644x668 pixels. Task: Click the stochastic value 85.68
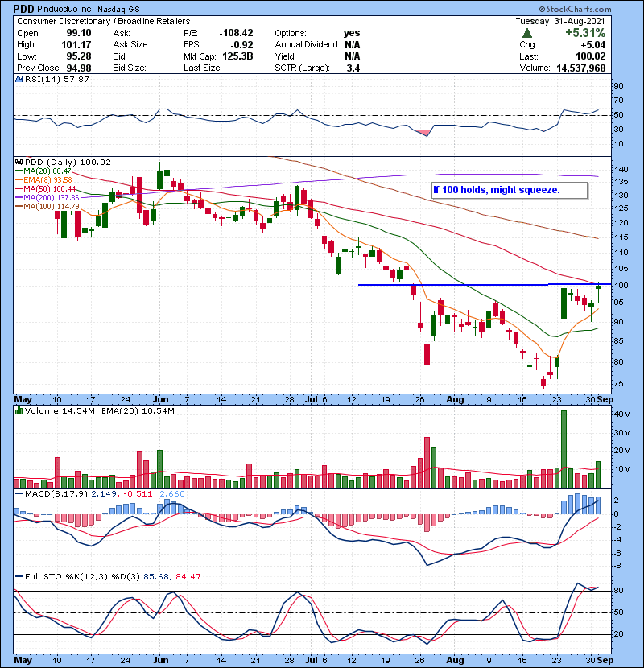pos(156,576)
